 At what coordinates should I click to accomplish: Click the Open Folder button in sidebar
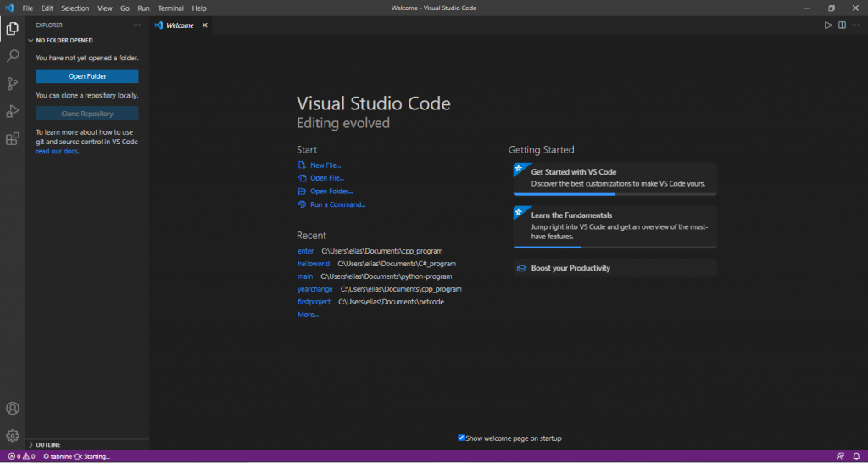[87, 76]
